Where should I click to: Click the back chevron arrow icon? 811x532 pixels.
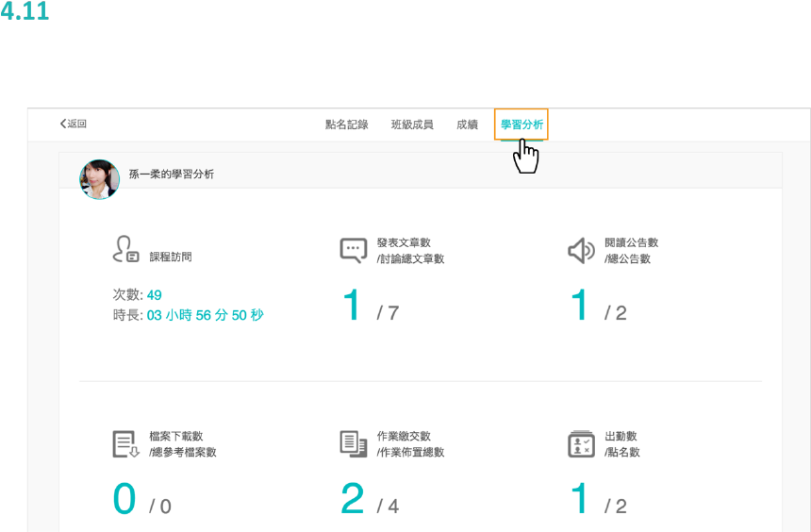62,125
